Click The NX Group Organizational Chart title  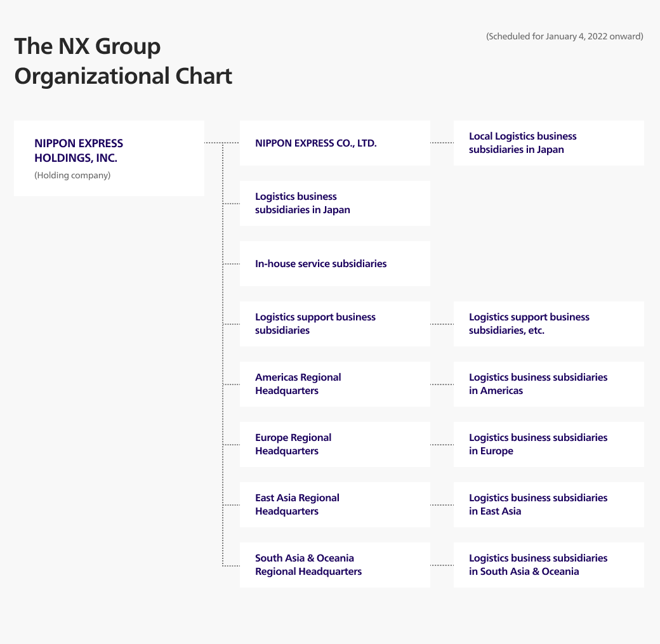click(123, 61)
